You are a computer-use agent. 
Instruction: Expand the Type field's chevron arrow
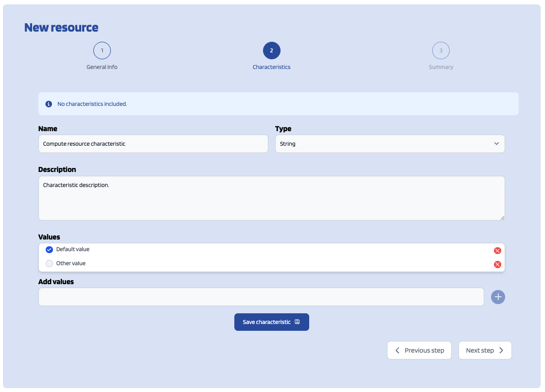496,144
